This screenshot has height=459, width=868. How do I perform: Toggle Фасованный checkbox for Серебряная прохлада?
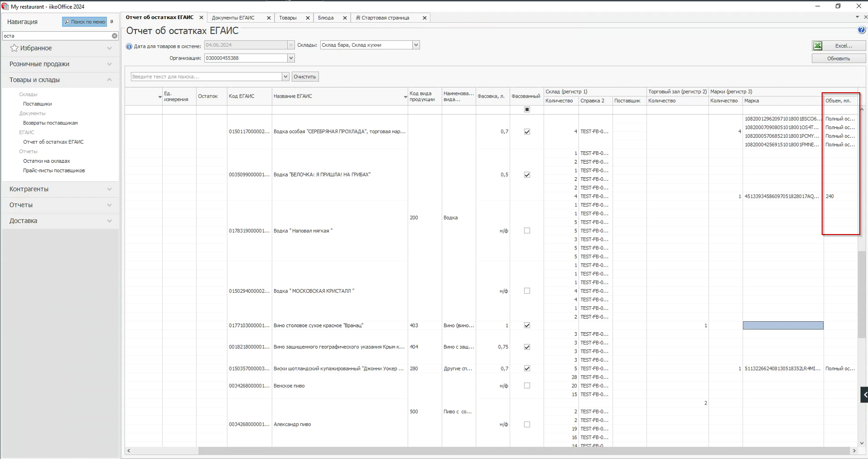527,132
